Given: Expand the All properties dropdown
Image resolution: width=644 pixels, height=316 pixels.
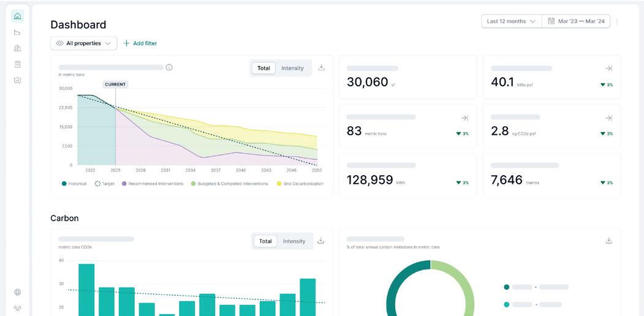Looking at the screenshot, I should (x=84, y=43).
